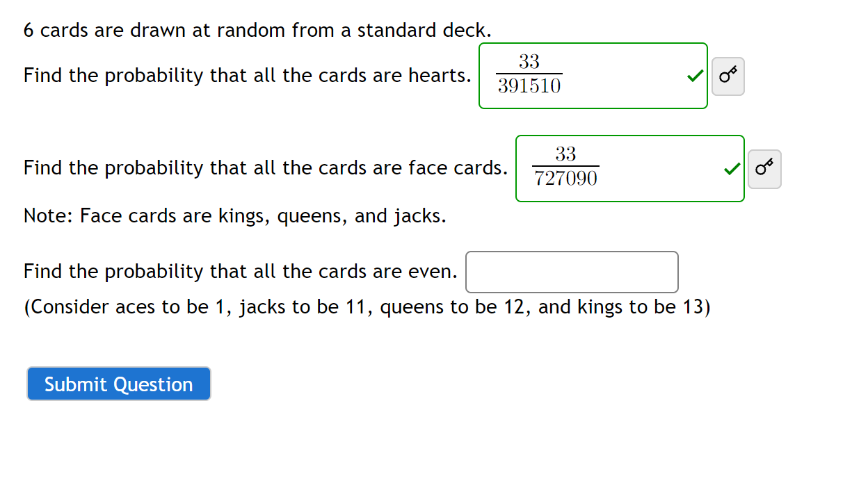Viewport: 868px width, 483px height.
Task: Click the fraction 33/391510 in the first answer
Action: 528,74
